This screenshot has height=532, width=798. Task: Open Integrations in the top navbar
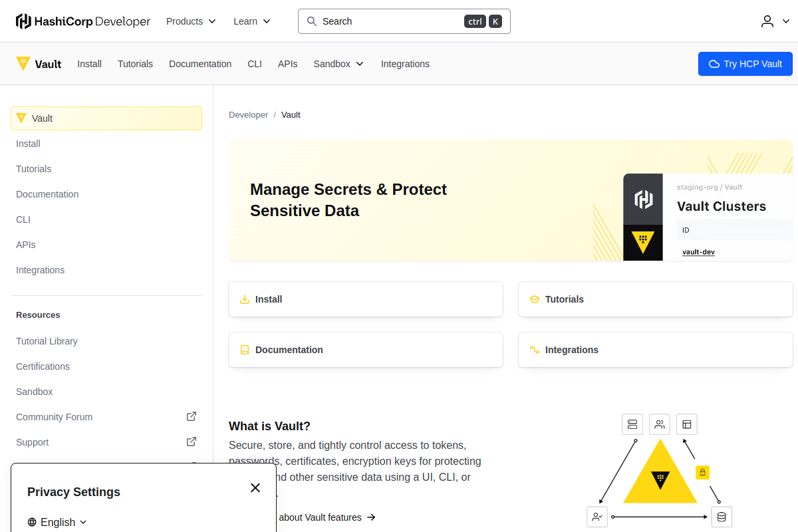click(405, 64)
